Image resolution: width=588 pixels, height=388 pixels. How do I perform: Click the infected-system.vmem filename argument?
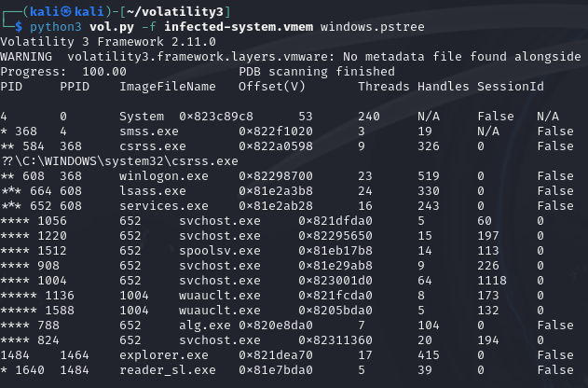click(239, 27)
